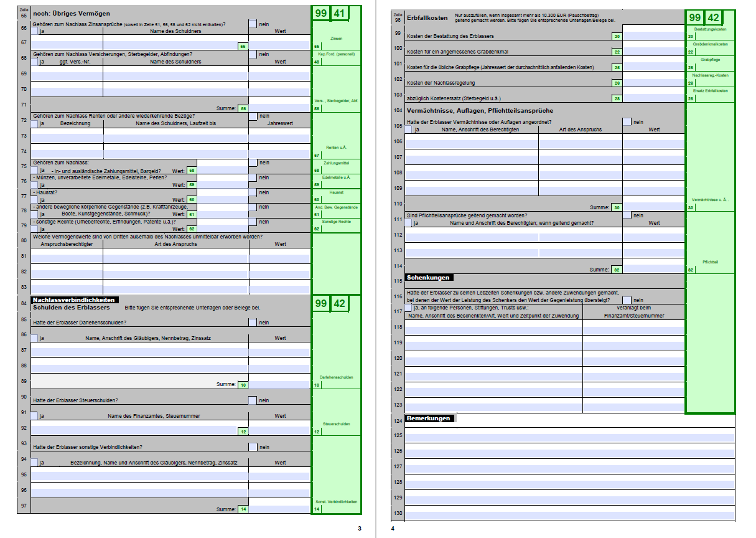This screenshot has height=538, width=756.
Task: Check 'nein' for Zinsansprüche question
Action: [253, 24]
